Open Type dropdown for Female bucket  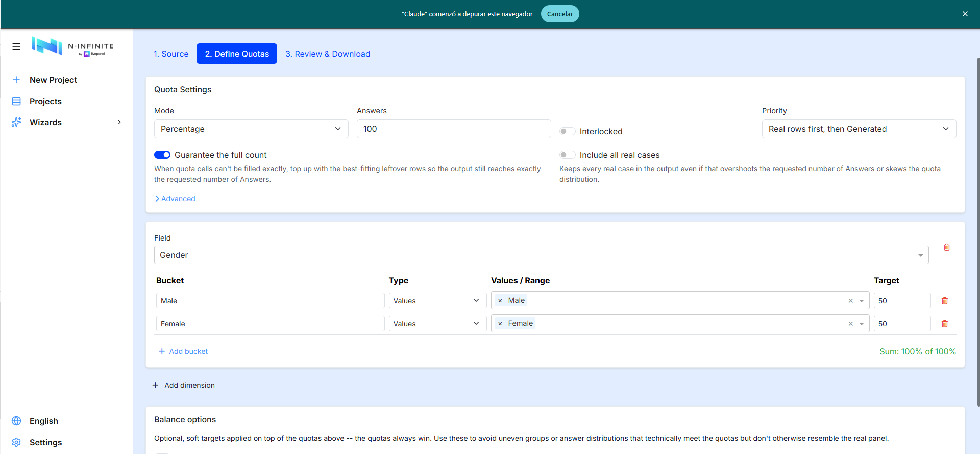tap(437, 324)
